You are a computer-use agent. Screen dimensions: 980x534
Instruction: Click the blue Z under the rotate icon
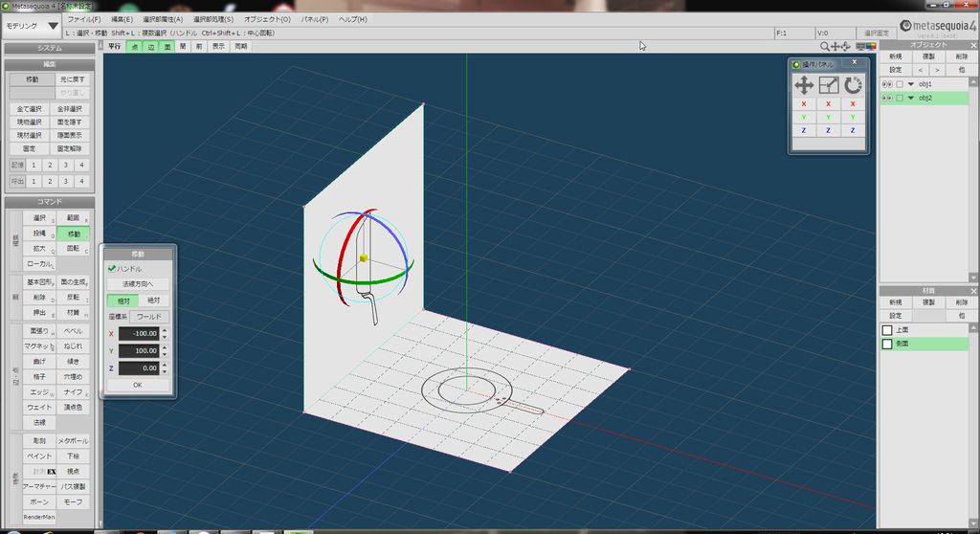[x=853, y=130]
